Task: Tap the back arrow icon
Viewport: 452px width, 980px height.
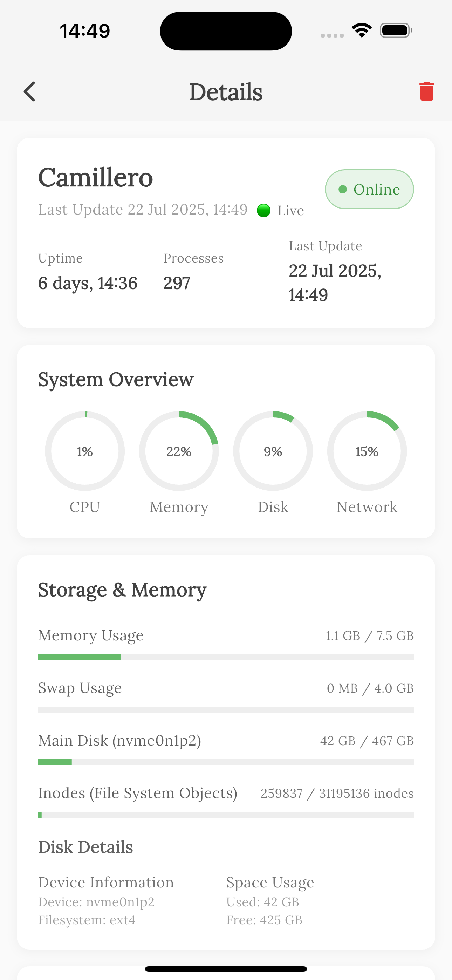Action: 29,92
